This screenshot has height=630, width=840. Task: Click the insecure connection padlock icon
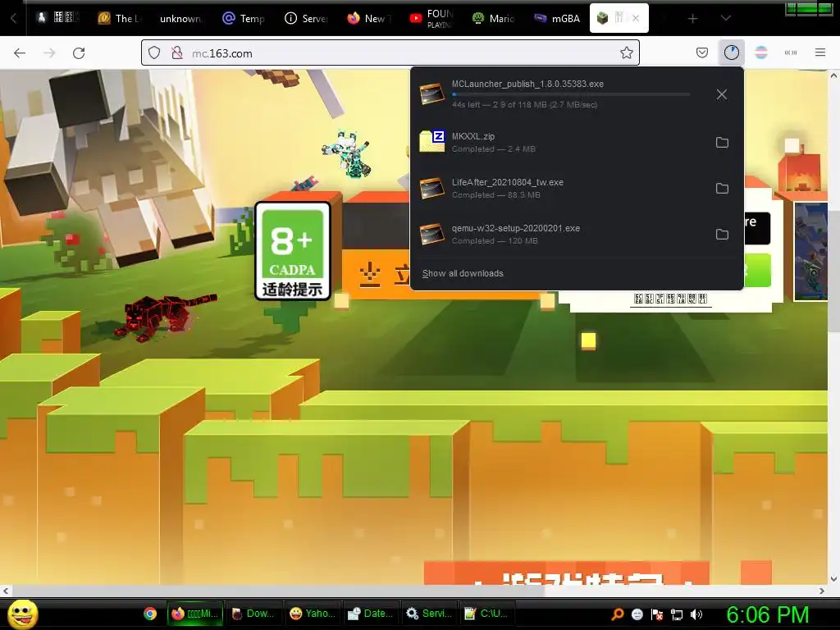177,53
